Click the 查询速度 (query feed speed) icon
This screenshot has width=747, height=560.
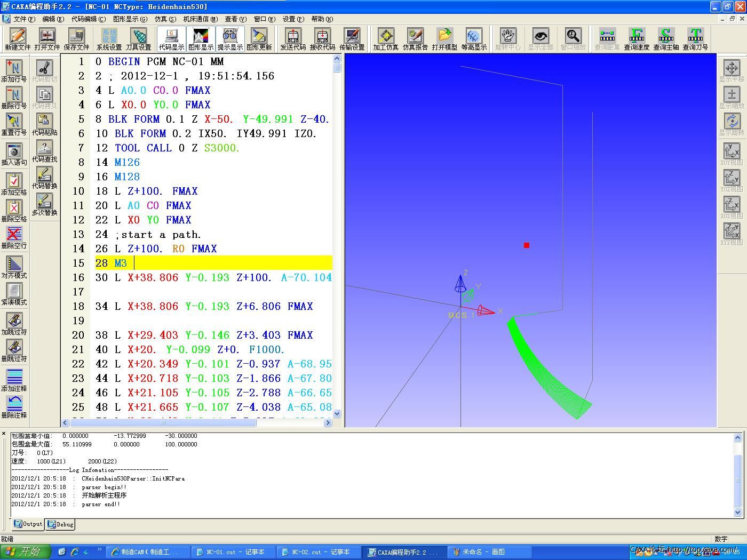(x=637, y=39)
